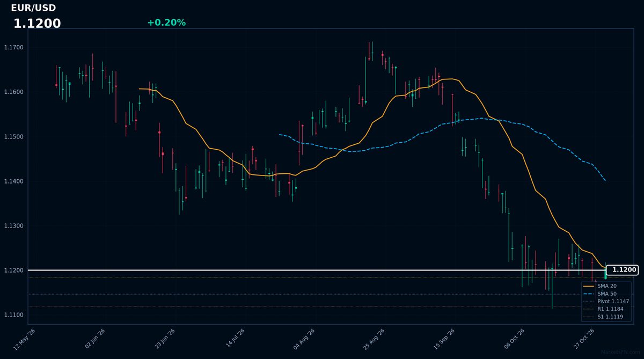
Task: Click the 1.1100 y-axis label
Action: point(13,315)
